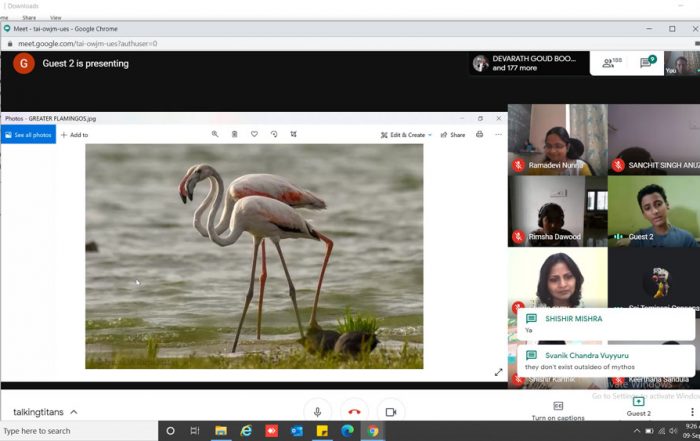
Task: Open the SHISHIR MISHRA chat notification
Action: [x=606, y=324]
